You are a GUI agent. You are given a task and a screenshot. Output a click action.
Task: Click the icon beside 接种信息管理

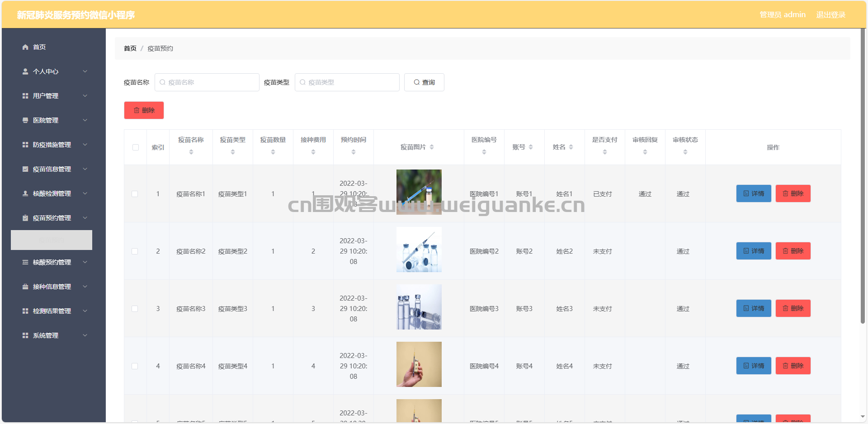pyautogui.click(x=25, y=287)
